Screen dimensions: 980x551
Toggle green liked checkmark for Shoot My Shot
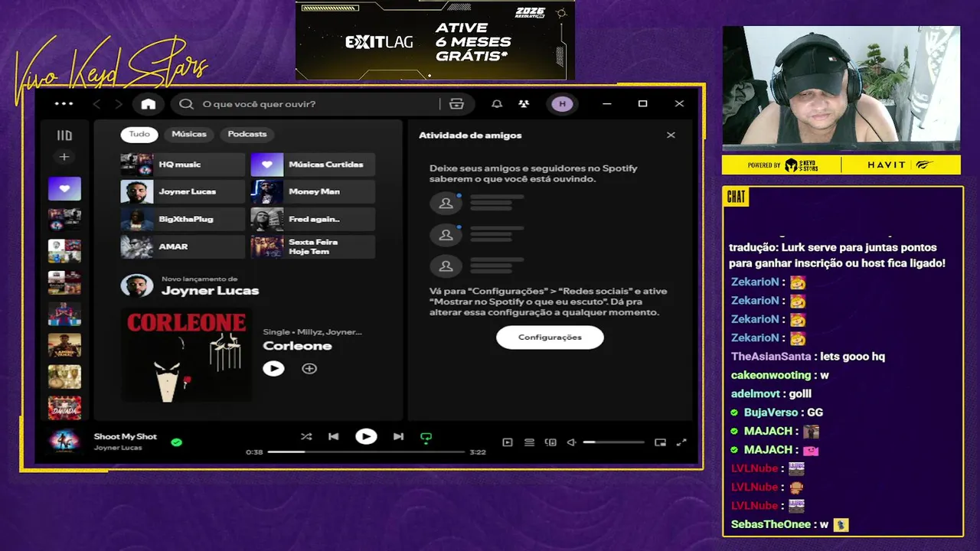click(177, 442)
